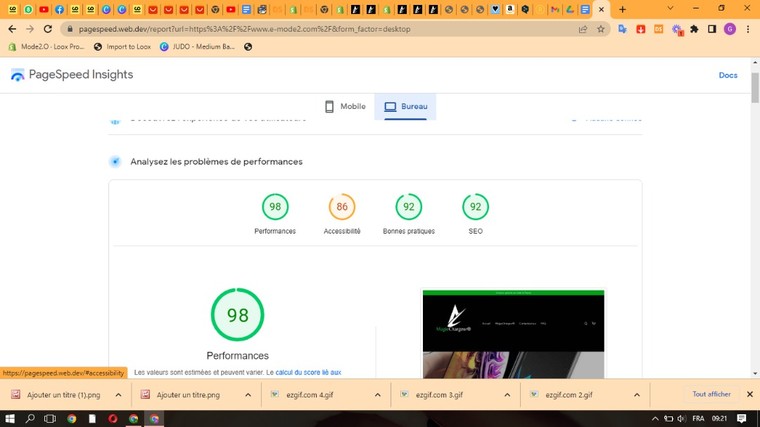Launch Opera from the taskbar
Image resolution: width=760 pixels, height=427 pixels.
tap(113, 419)
